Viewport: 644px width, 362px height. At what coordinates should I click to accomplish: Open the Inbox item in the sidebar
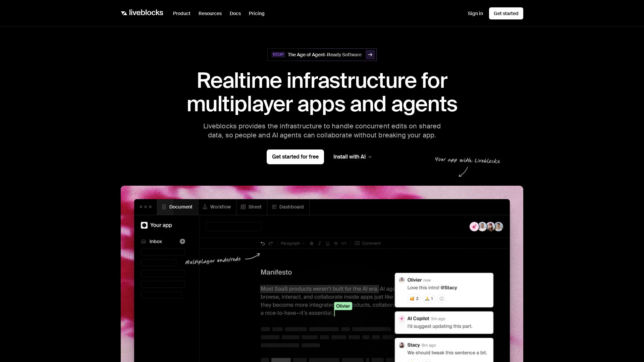click(163, 241)
